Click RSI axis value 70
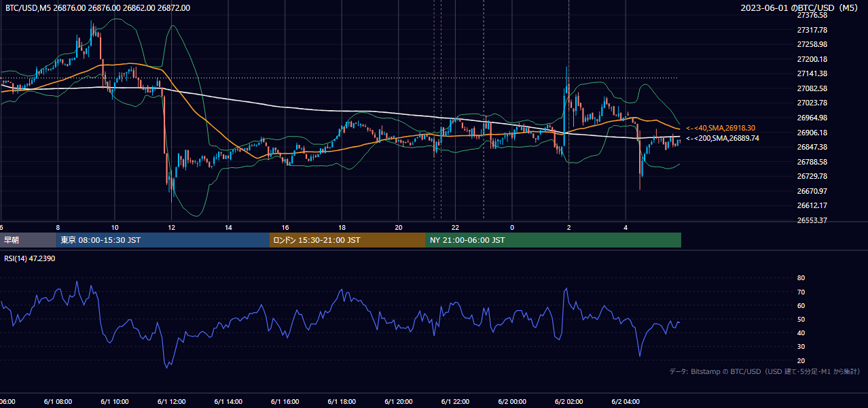The width and height of the screenshot is (868, 408). [x=801, y=292]
